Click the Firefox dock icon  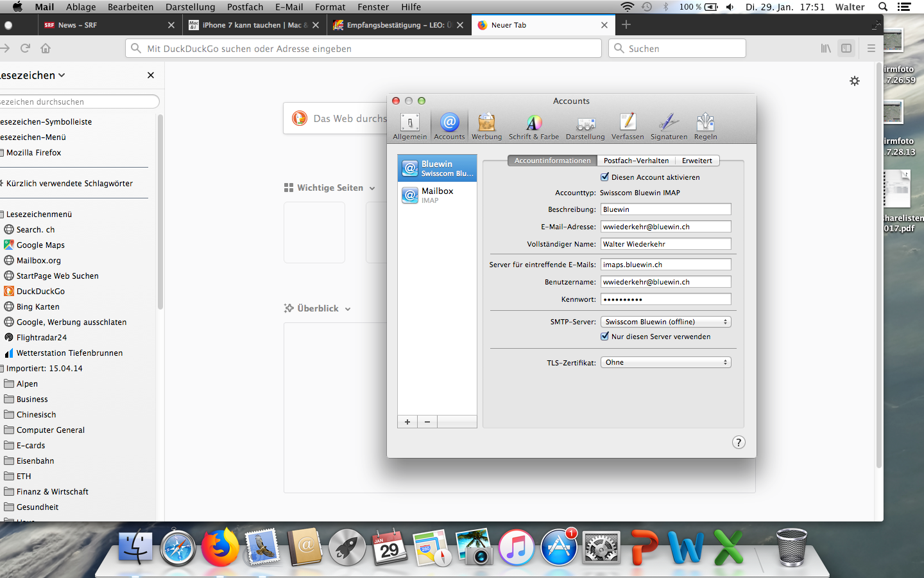[x=220, y=547]
